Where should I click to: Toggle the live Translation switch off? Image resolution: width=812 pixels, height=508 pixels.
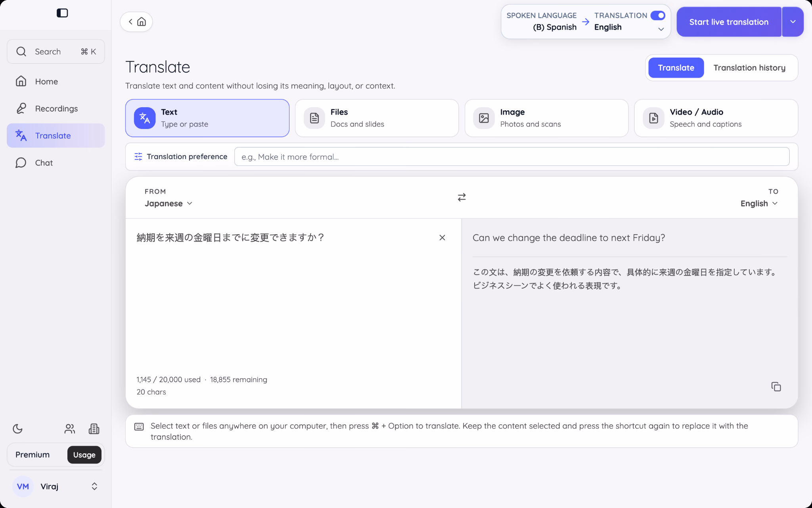658,15
